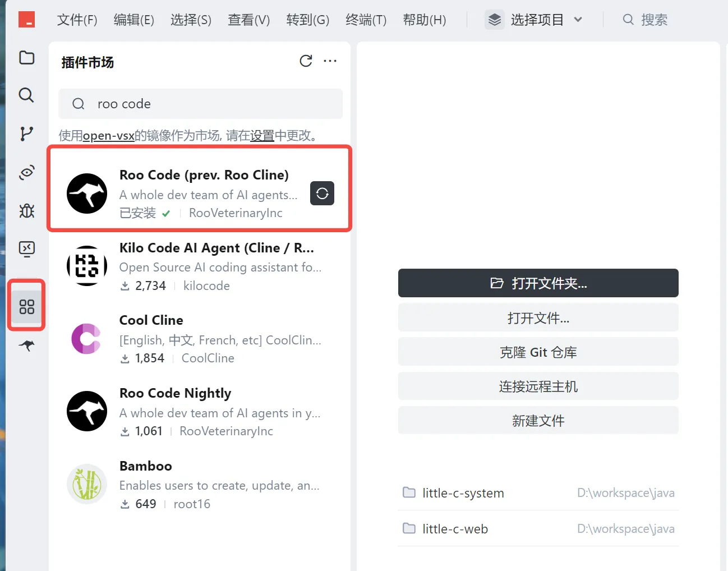The width and height of the screenshot is (728, 571).
Task: Click publisher name CoolCline
Action: pos(208,358)
